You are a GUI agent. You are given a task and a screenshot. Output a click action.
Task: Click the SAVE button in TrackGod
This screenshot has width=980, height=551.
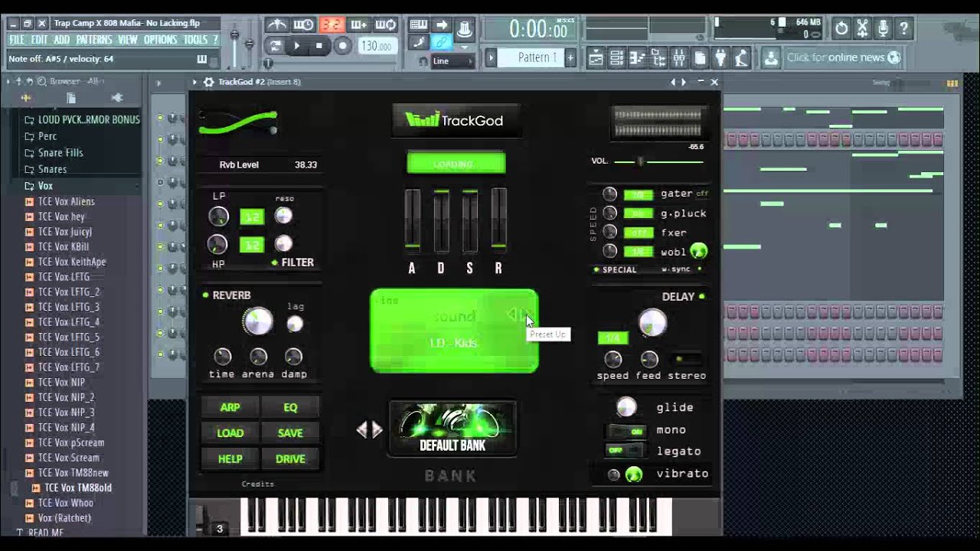pos(290,433)
